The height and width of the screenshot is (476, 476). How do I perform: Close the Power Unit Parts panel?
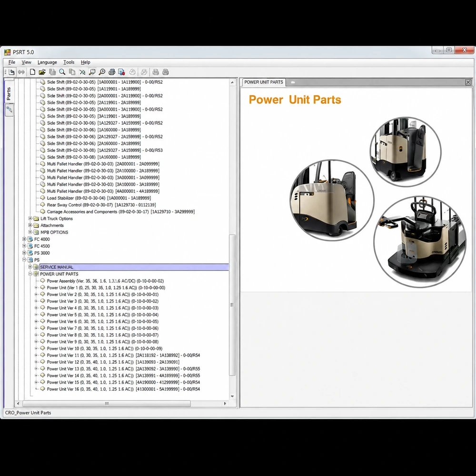pos(468,82)
